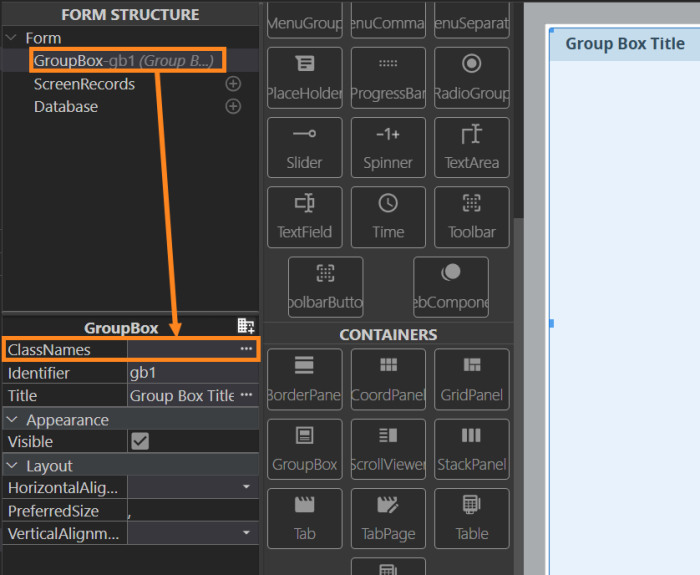Screen dimensions: 700x575
Task: Choose the GridPanel container
Action: tap(471, 379)
